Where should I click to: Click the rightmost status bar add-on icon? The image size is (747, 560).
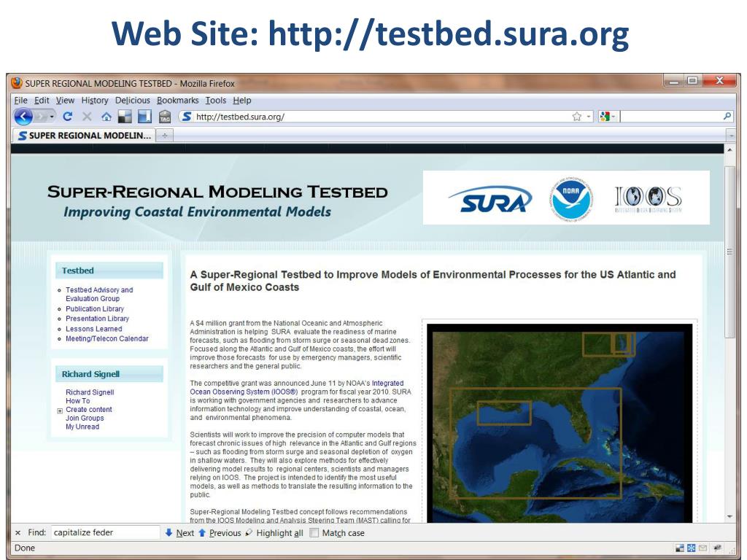(x=717, y=548)
